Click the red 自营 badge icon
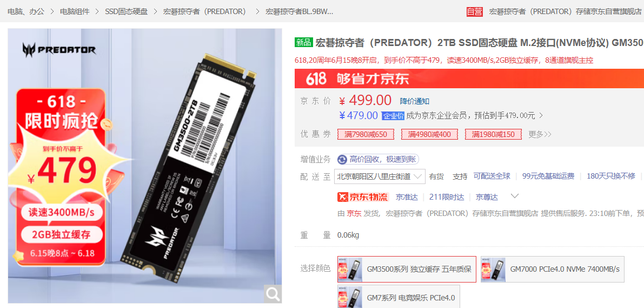644x308 pixels. point(475,12)
